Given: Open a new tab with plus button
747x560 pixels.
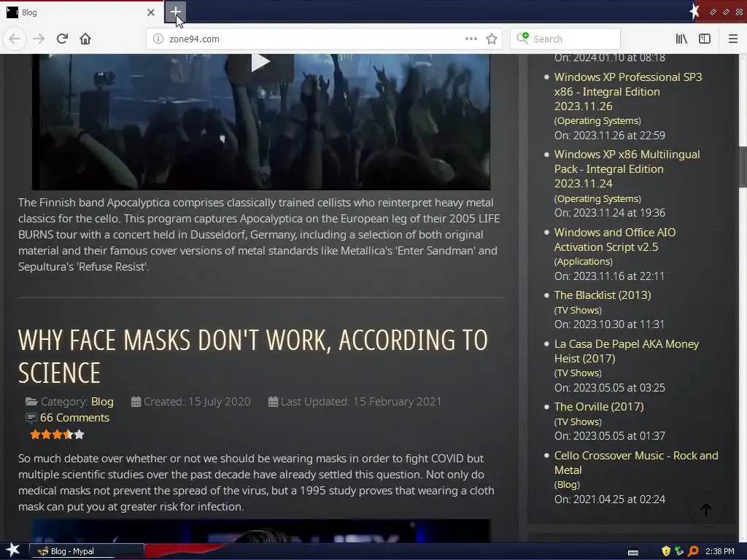Looking at the screenshot, I should 175,12.
